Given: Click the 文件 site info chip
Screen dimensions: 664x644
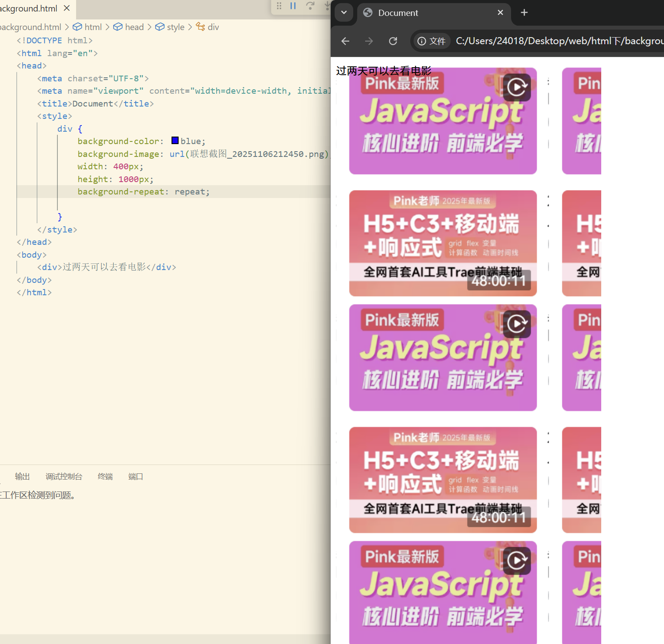Looking at the screenshot, I should tap(431, 41).
